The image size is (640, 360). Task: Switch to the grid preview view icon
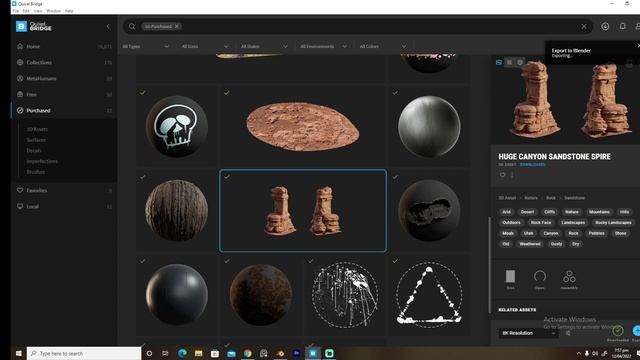[x=509, y=62]
